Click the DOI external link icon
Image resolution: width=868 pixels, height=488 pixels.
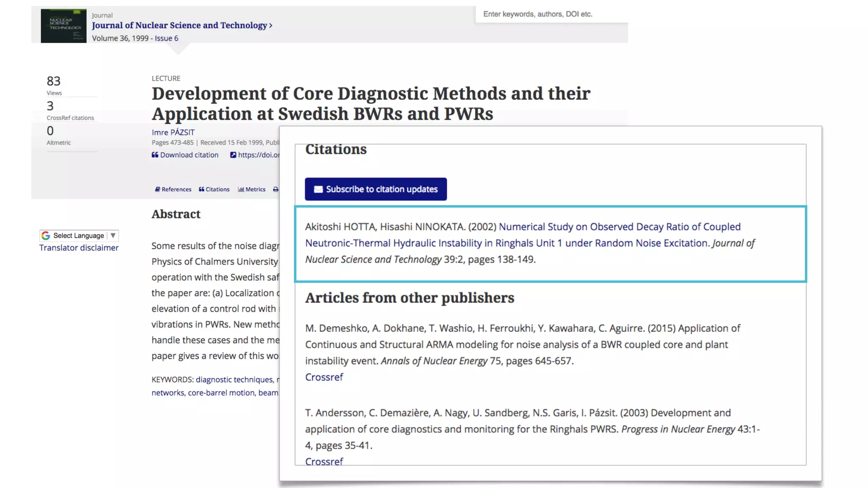(233, 155)
